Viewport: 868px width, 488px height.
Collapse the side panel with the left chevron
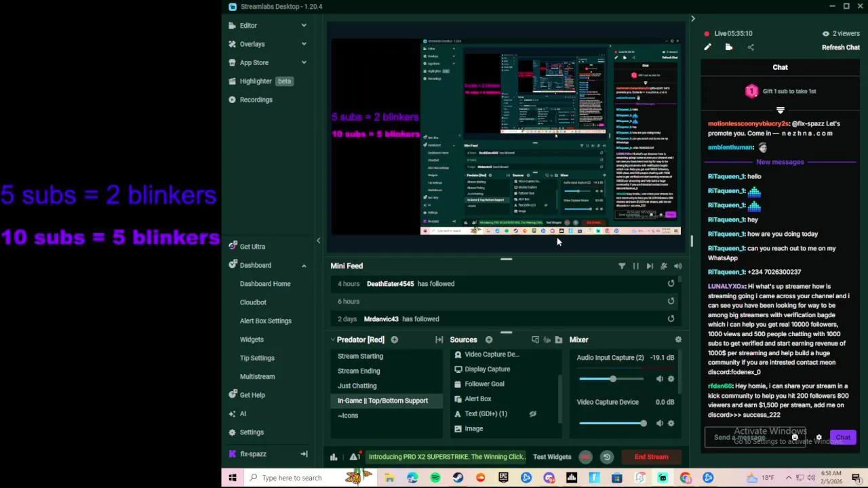(318, 241)
